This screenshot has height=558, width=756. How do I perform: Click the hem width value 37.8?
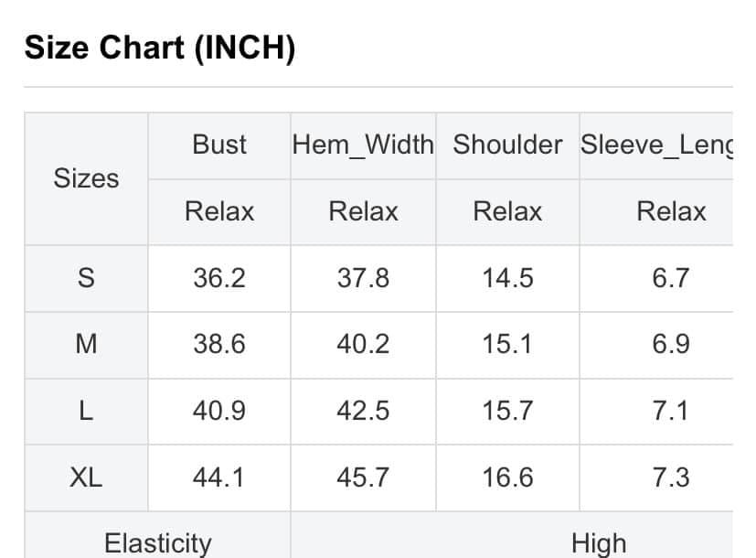click(363, 278)
